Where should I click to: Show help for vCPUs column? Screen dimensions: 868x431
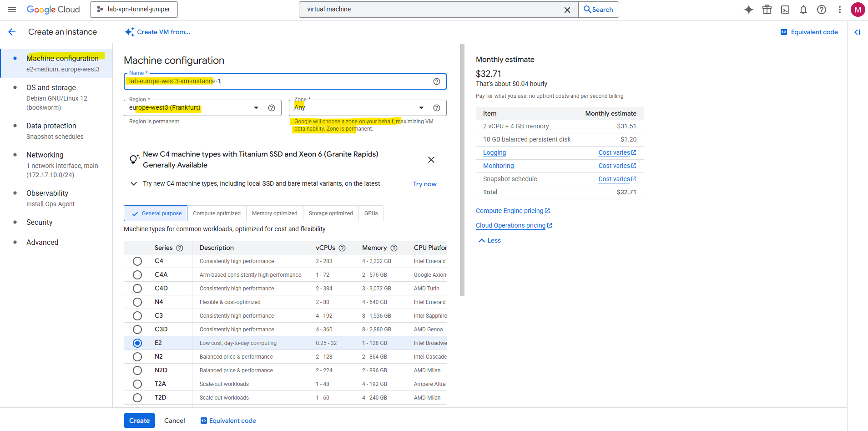point(342,248)
